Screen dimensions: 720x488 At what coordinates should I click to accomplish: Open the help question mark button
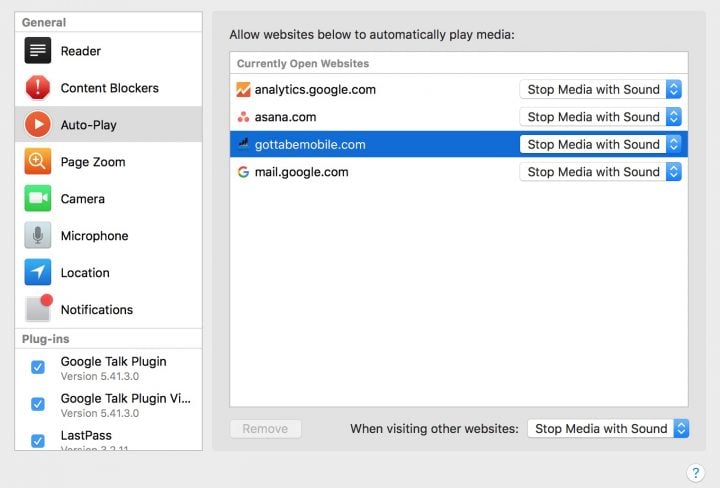[695, 473]
